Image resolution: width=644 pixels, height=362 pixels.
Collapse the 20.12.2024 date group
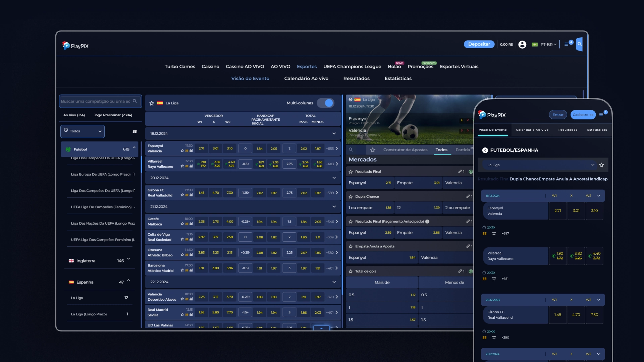[x=334, y=178]
